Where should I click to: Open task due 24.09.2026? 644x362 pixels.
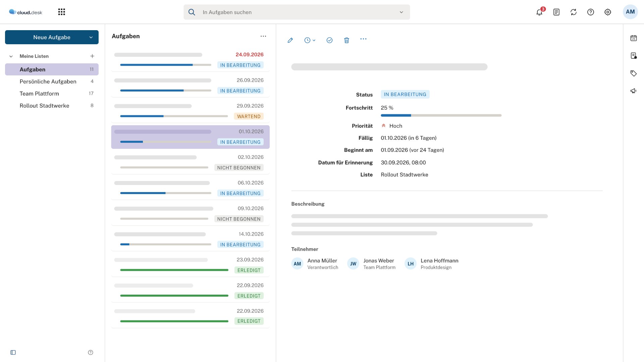click(190, 60)
